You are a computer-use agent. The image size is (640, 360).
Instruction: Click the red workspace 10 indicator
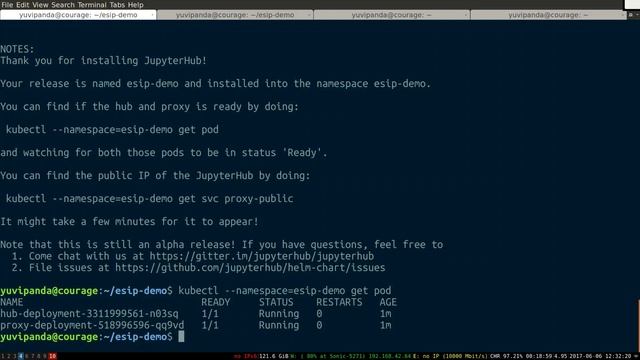coord(52,356)
